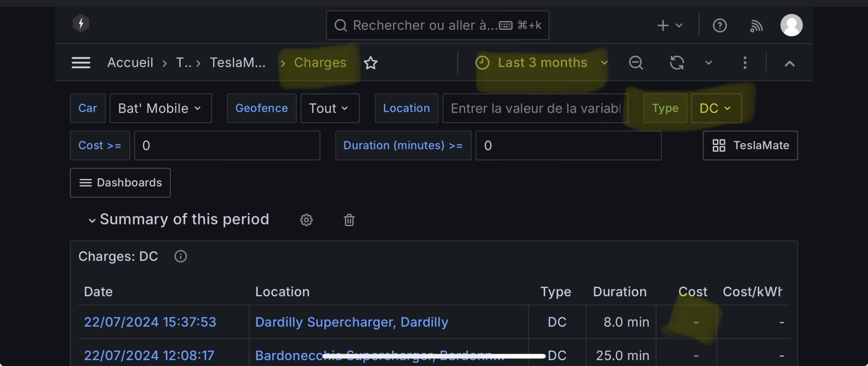Screen dimensions: 868x366
Task: Open the Car dropdown 'Bat' Mobile'
Action: point(161,108)
